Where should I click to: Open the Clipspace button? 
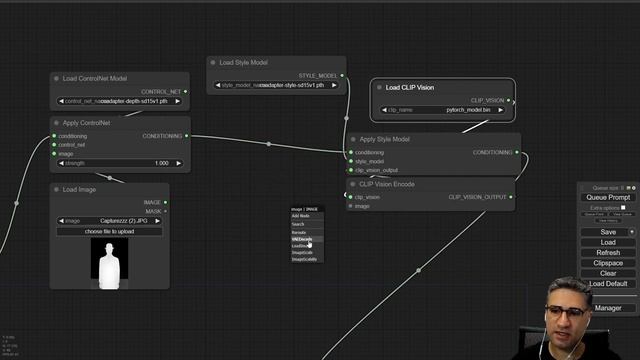click(608, 263)
